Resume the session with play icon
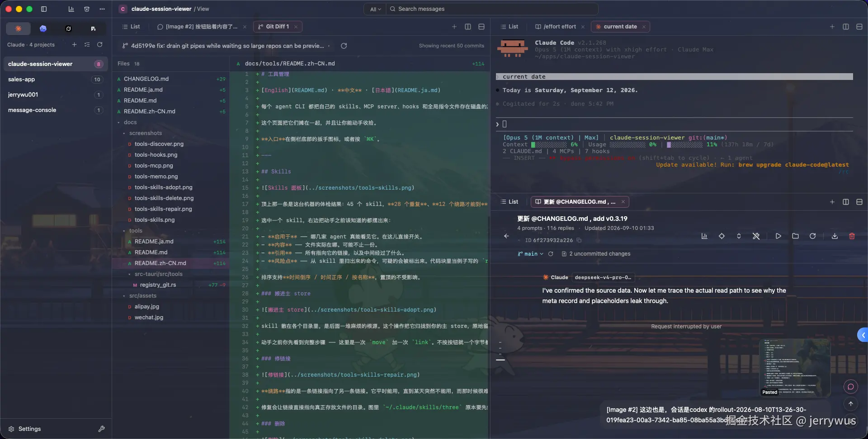This screenshot has height=439, width=868. [x=778, y=236]
